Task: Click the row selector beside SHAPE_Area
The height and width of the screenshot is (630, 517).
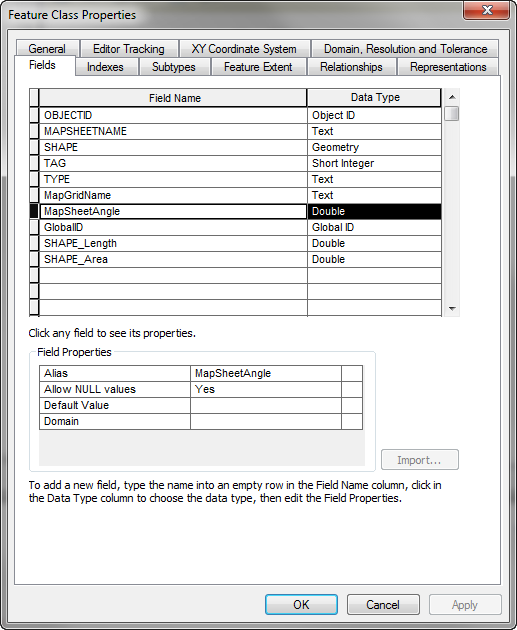Action: click(x=34, y=260)
